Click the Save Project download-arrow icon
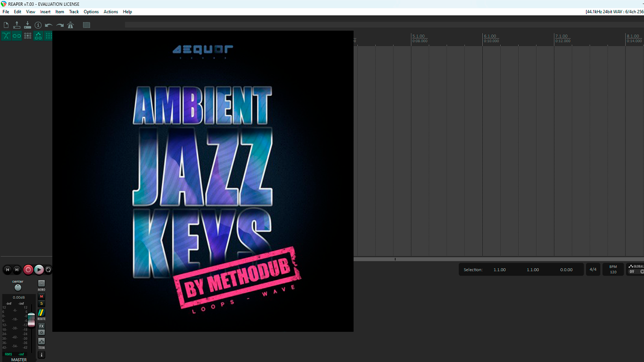Viewport: 644px width, 362px height. pos(27,25)
